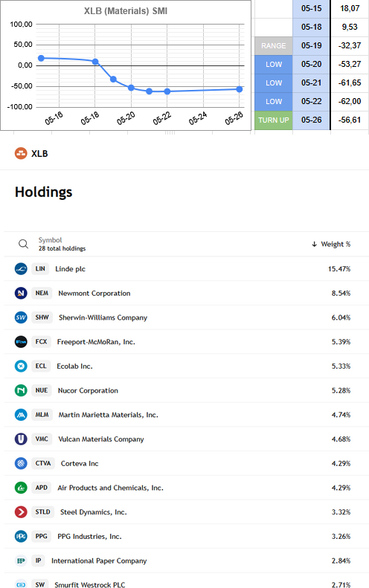
Task: Open the VMC ticker badge
Action: [42, 439]
